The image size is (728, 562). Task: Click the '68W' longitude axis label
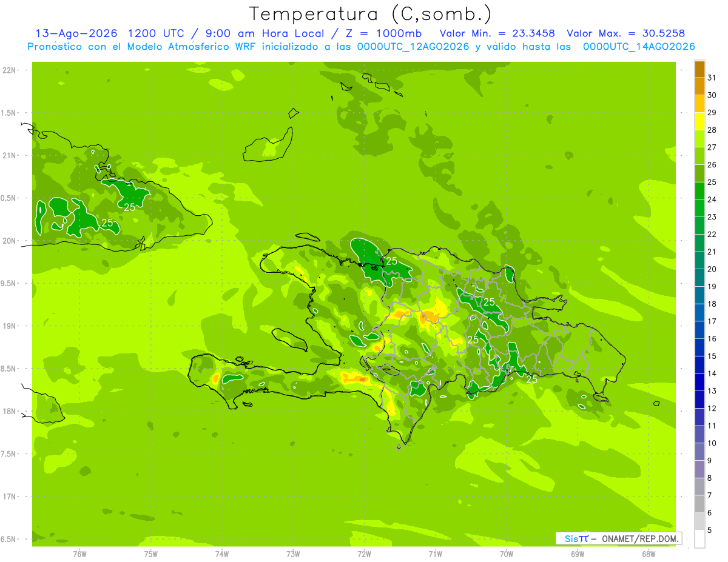click(649, 554)
